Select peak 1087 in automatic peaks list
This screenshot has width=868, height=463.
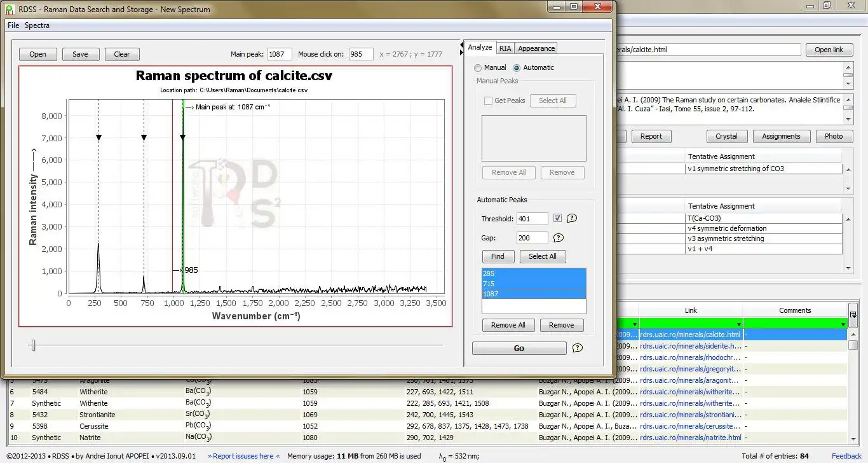point(534,294)
